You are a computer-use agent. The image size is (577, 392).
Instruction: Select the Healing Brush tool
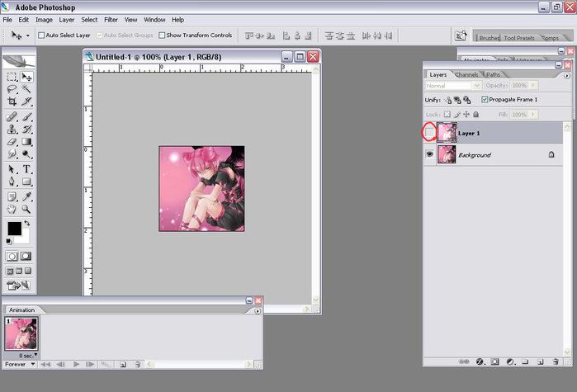(12, 117)
